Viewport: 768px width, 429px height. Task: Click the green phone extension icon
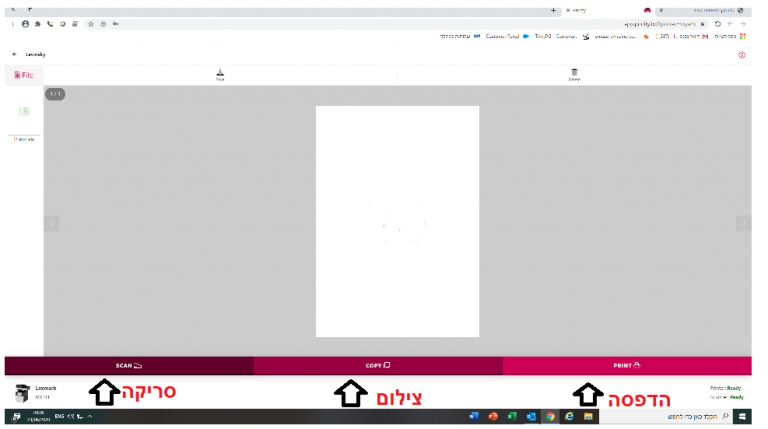50,24
